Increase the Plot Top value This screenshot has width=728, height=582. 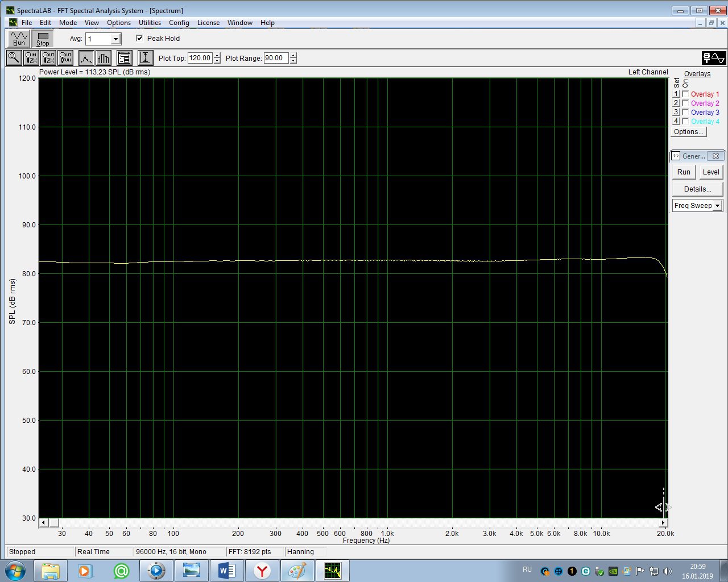(x=217, y=55)
